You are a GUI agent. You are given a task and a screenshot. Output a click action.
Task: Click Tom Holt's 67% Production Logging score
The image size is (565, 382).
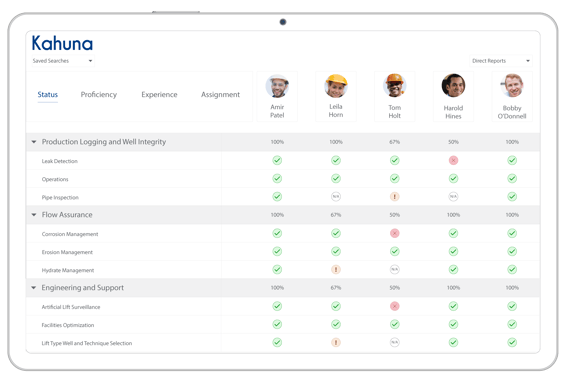coord(395,142)
